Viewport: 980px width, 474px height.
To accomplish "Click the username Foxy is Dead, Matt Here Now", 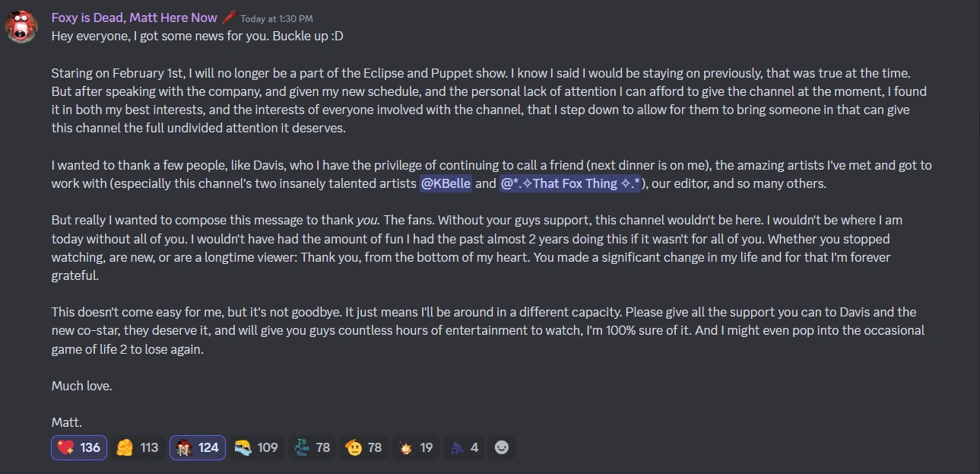I will click(x=135, y=17).
